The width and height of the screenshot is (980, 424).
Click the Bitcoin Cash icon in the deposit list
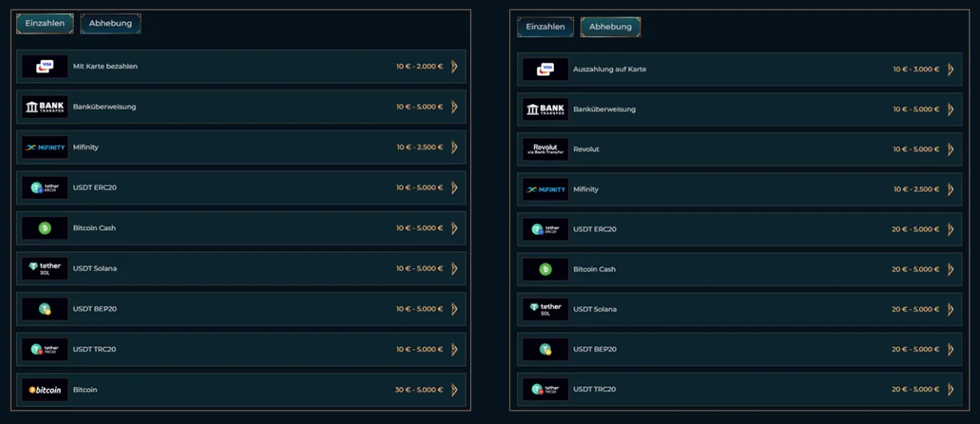pyautogui.click(x=45, y=228)
